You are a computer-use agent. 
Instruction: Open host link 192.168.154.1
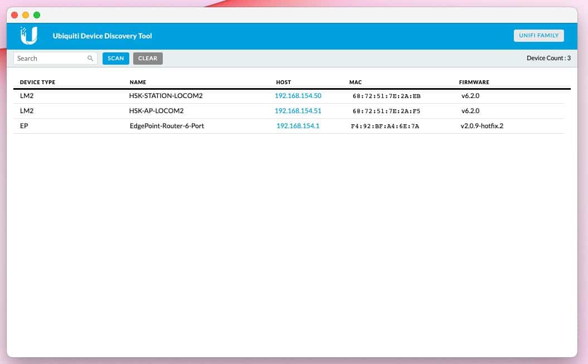click(298, 126)
